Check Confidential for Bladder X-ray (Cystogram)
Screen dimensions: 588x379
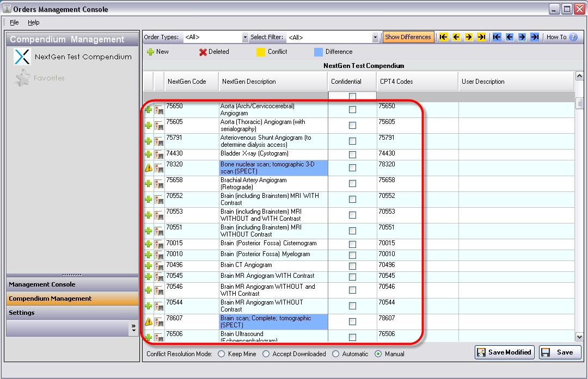click(352, 154)
